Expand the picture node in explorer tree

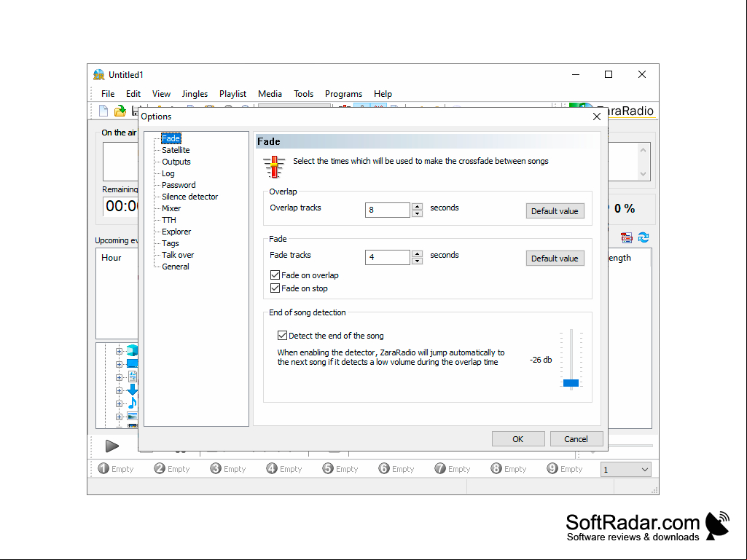(x=119, y=417)
